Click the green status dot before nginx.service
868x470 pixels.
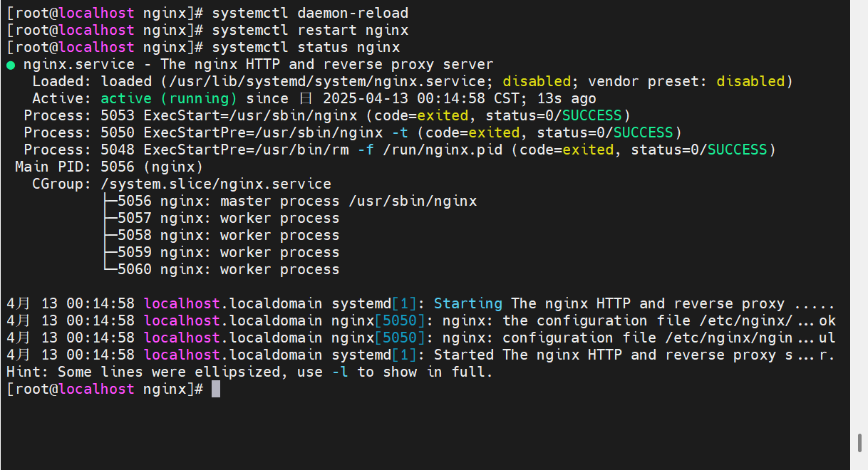click(11, 65)
